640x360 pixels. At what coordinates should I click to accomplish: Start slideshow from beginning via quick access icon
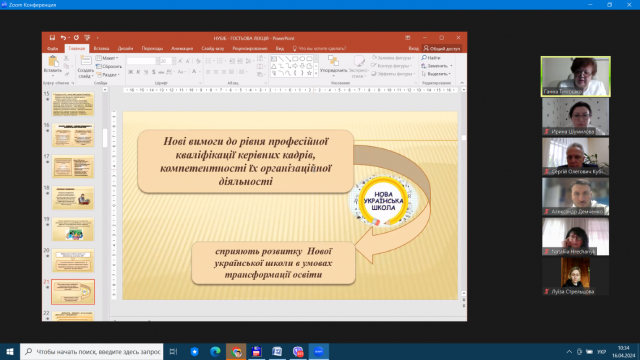[x=87, y=38]
